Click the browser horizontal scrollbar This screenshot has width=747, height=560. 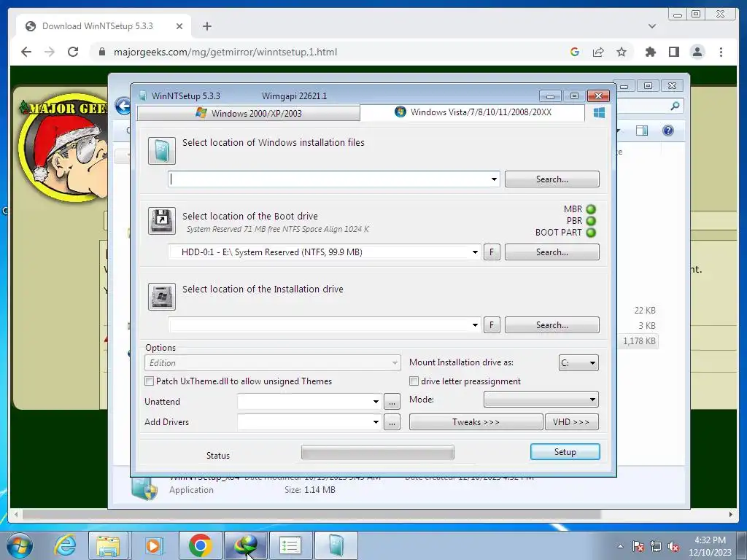coord(312,514)
